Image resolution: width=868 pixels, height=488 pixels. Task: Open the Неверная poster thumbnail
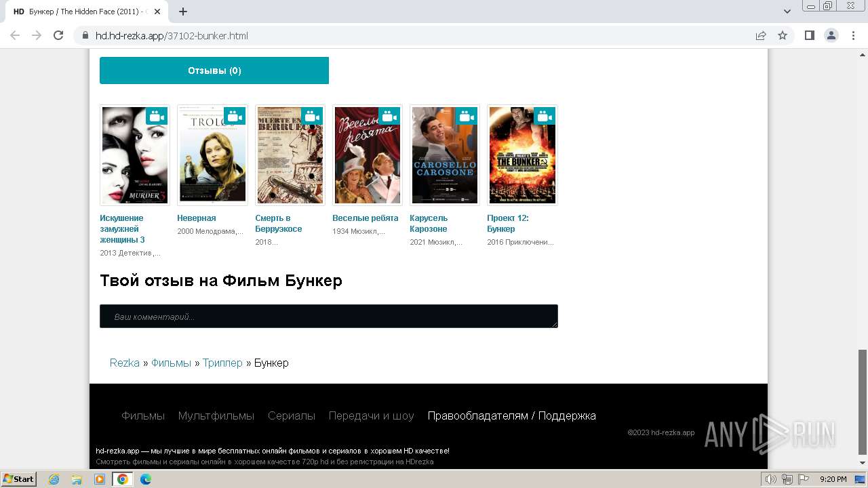(212, 155)
